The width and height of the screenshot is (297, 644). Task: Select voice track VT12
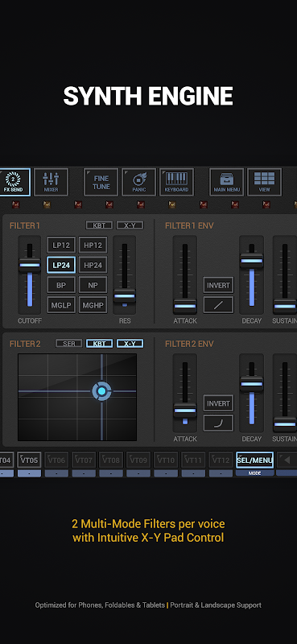click(x=221, y=460)
